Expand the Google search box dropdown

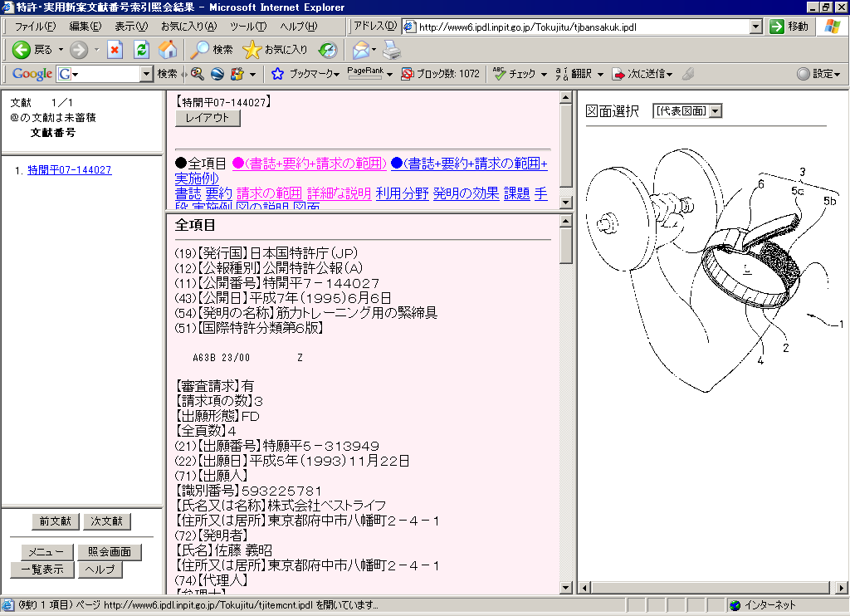tap(146, 74)
